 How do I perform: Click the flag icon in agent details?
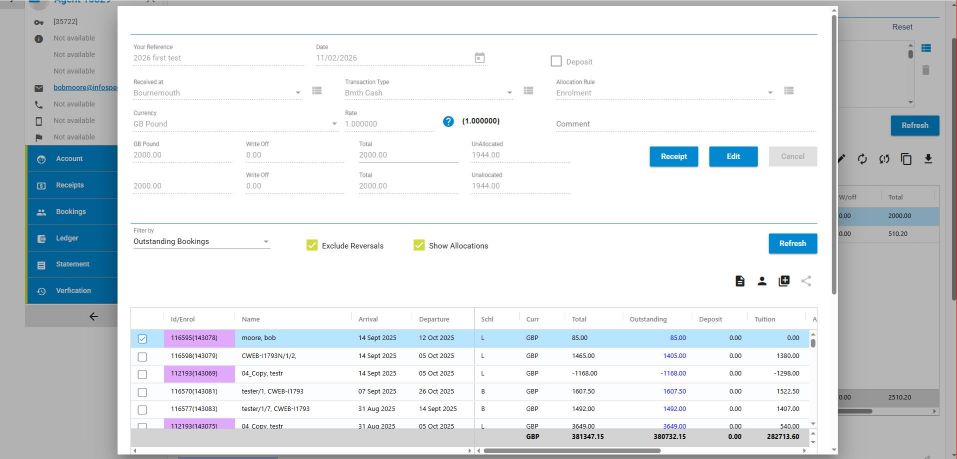[39, 137]
